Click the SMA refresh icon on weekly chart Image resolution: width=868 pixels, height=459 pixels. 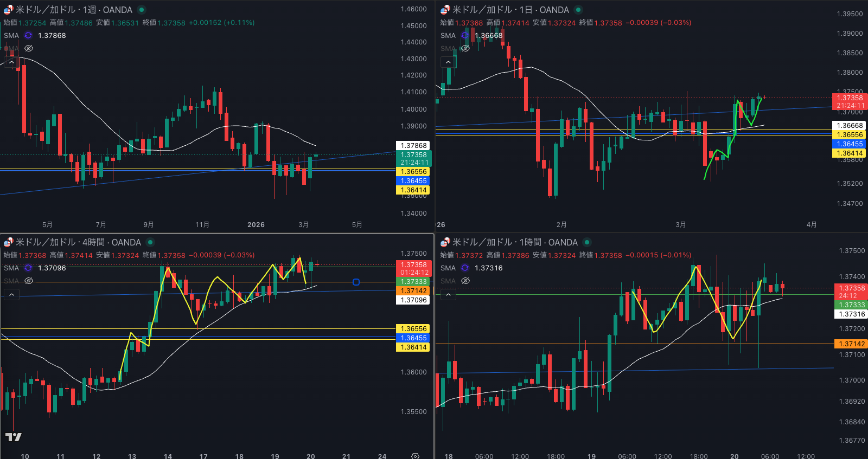pyautogui.click(x=28, y=35)
